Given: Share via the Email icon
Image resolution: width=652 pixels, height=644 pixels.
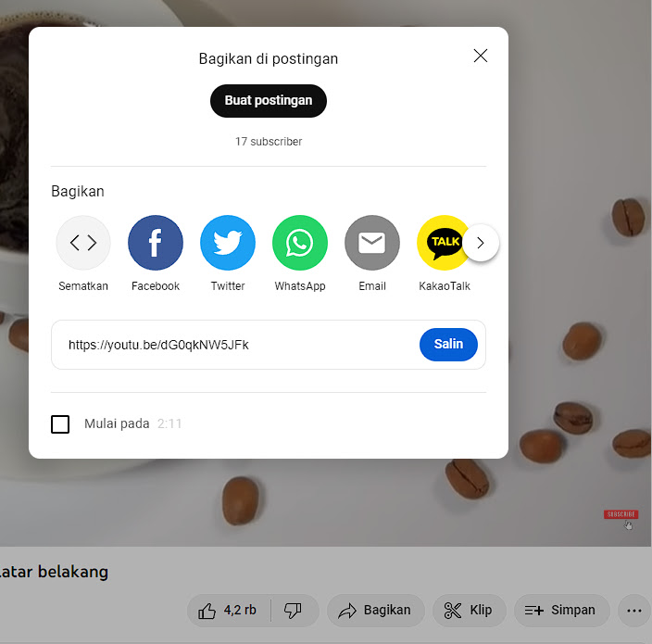Looking at the screenshot, I should click(372, 243).
